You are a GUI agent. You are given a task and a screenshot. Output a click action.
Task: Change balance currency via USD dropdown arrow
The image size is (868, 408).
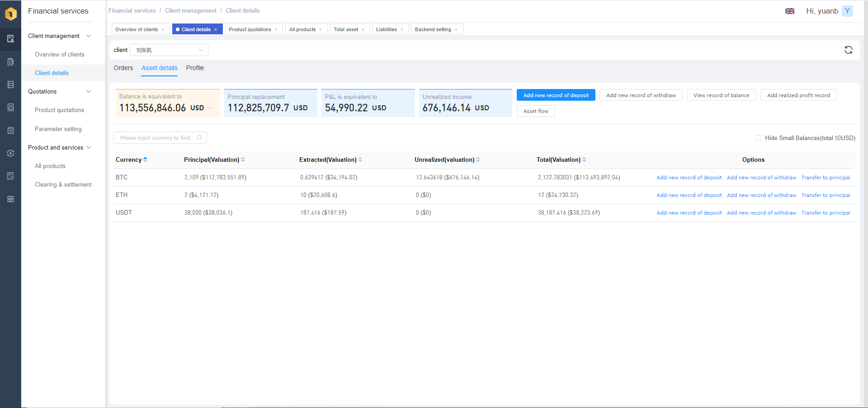tap(209, 108)
